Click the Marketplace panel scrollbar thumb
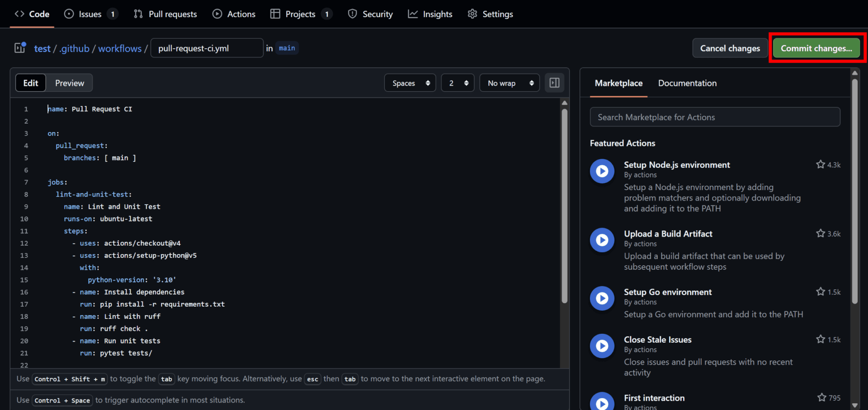The width and height of the screenshot is (868, 410). click(855, 191)
